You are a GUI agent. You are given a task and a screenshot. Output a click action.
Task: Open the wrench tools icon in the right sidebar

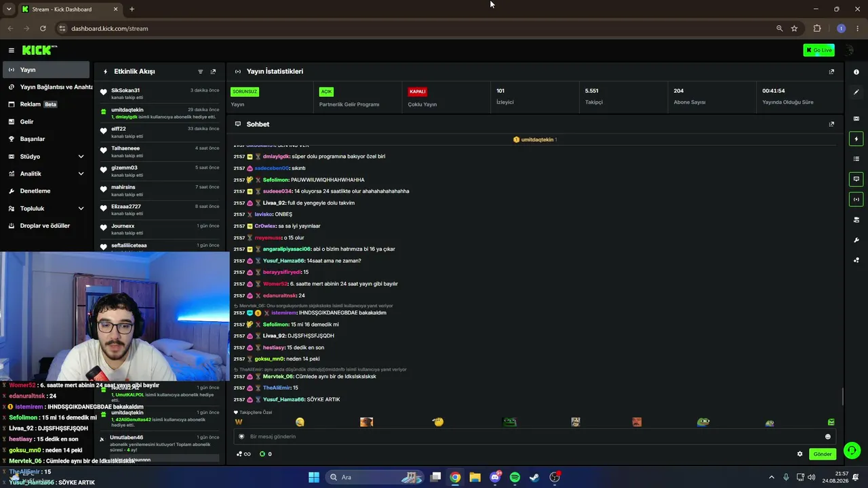click(856, 240)
